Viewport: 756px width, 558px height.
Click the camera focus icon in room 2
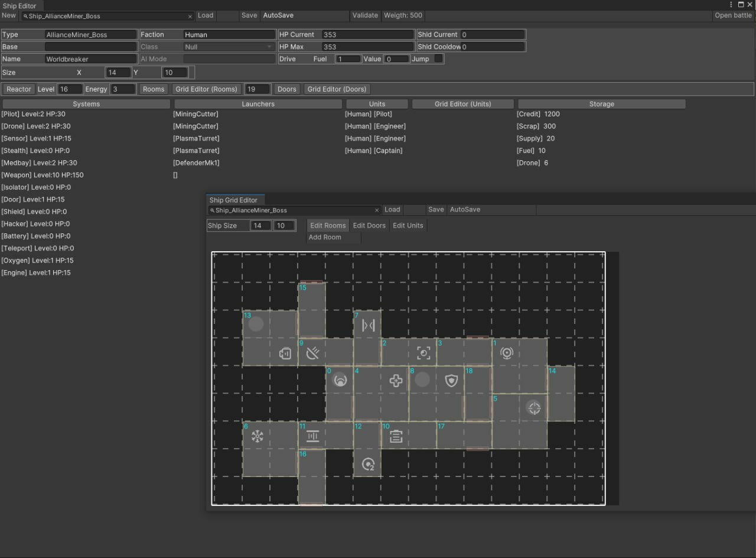[x=423, y=353]
